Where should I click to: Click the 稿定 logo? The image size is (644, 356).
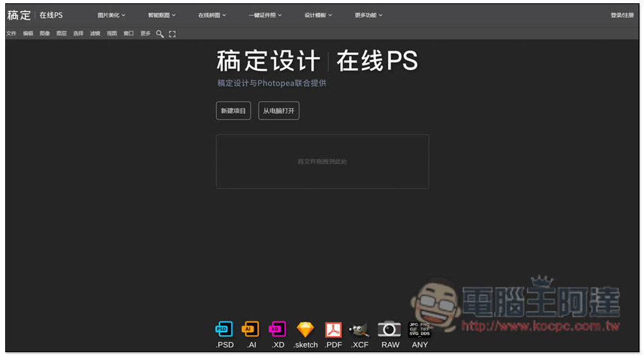[19, 15]
